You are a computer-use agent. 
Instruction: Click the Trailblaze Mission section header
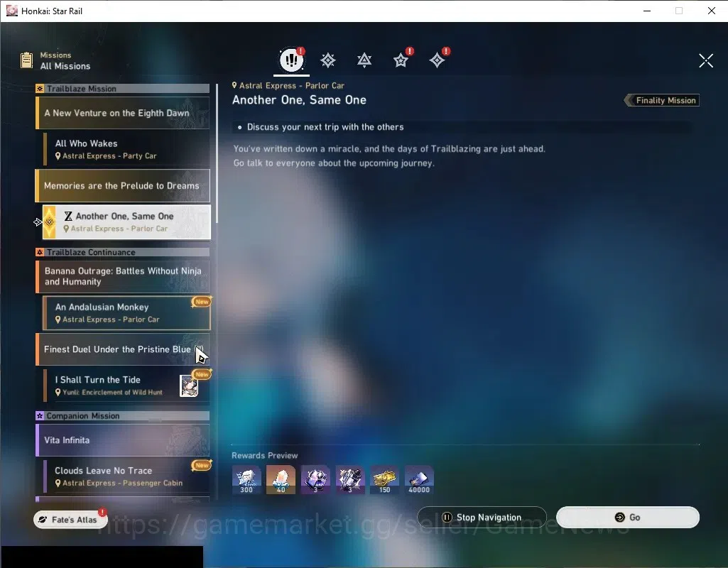pyautogui.click(x=123, y=89)
